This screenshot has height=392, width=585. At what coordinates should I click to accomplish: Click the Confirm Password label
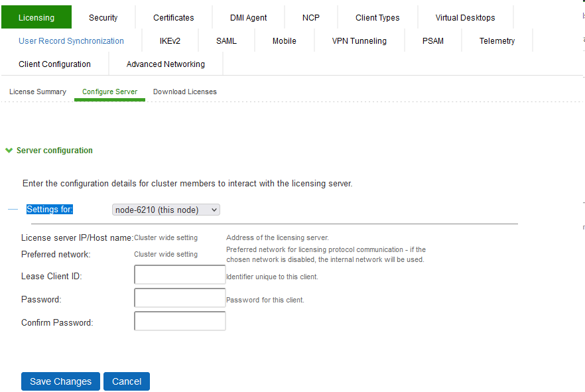[x=57, y=322]
